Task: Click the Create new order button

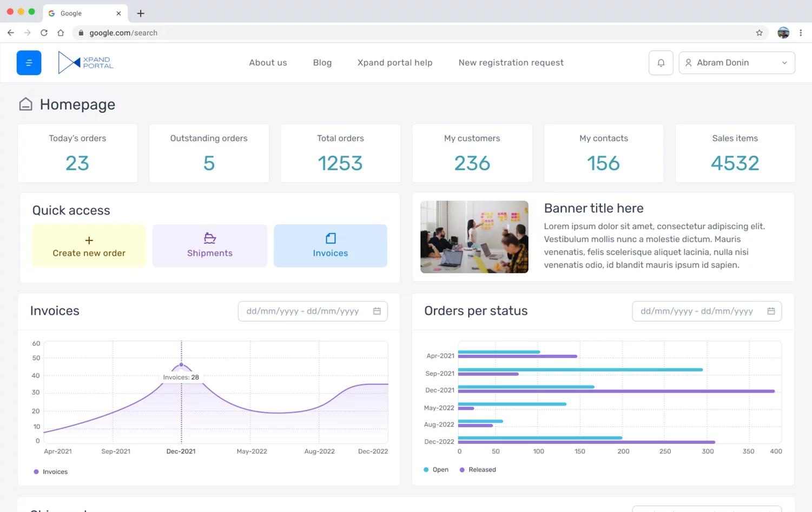Action: 89,246
